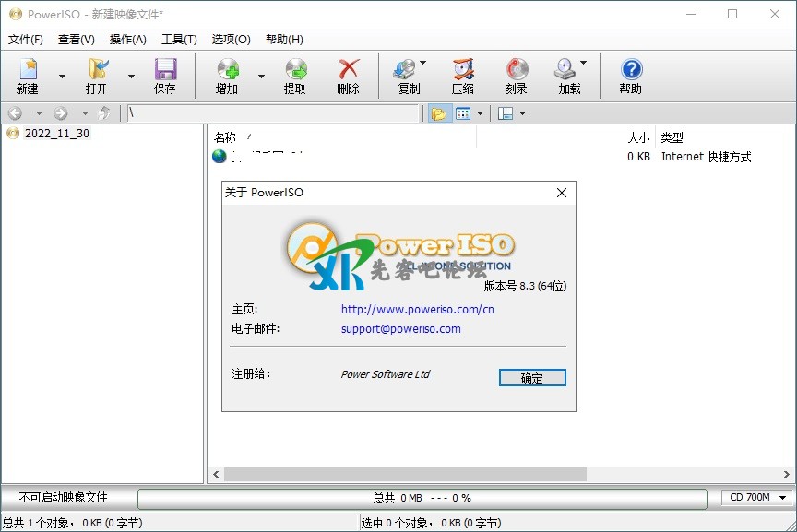The width and height of the screenshot is (797, 532).
Task: Open the poweriso.com/cn homepage link
Action: click(417, 310)
